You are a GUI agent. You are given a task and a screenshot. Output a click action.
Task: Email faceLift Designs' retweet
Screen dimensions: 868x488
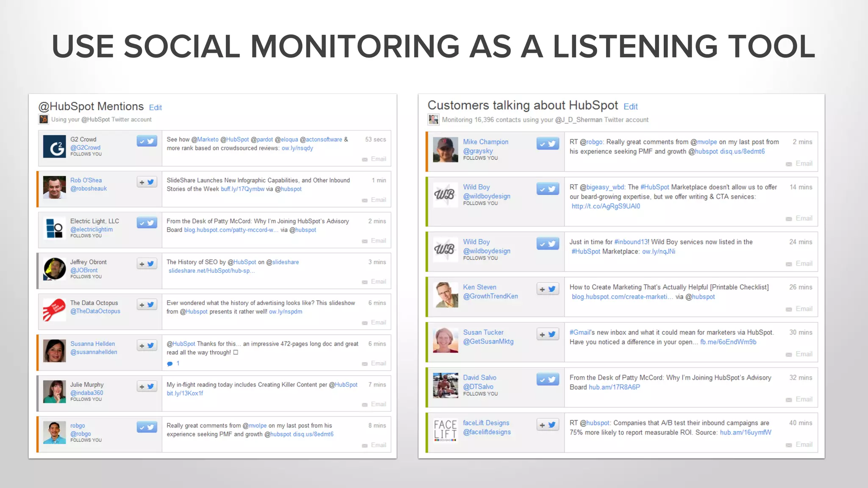(799, 444)
